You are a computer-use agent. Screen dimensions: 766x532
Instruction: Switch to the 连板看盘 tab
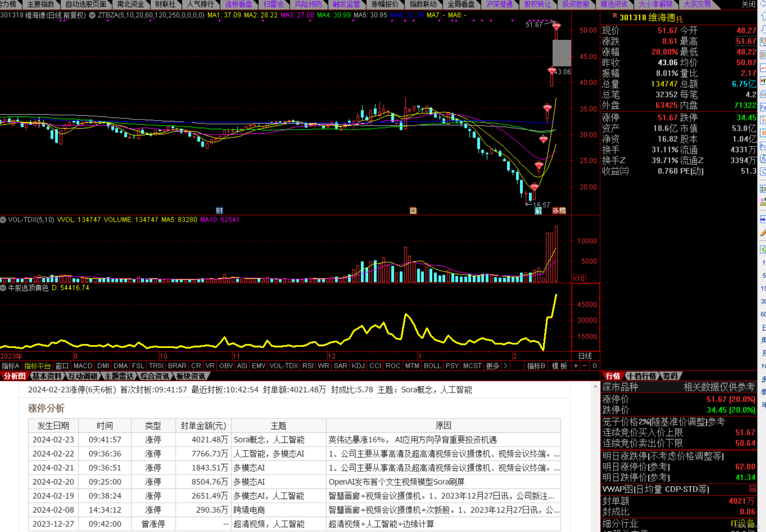(x=238, y=4)
